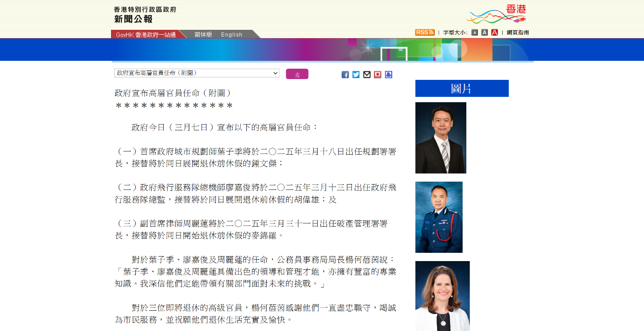Open photo of woman in white jacket
Image resolution: width=644 pixels, height=331 pixels.
coord(442,296)
